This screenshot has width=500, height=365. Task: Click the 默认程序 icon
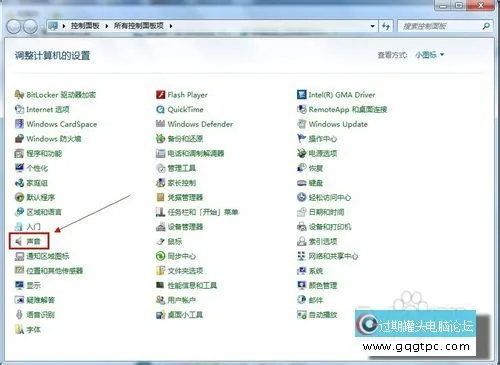point(19,197)
